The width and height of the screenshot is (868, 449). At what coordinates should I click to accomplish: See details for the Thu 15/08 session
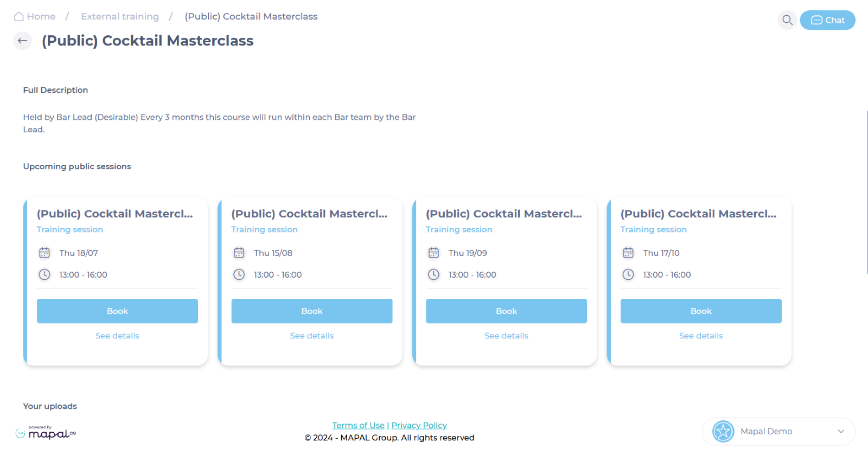coord(312,336)
